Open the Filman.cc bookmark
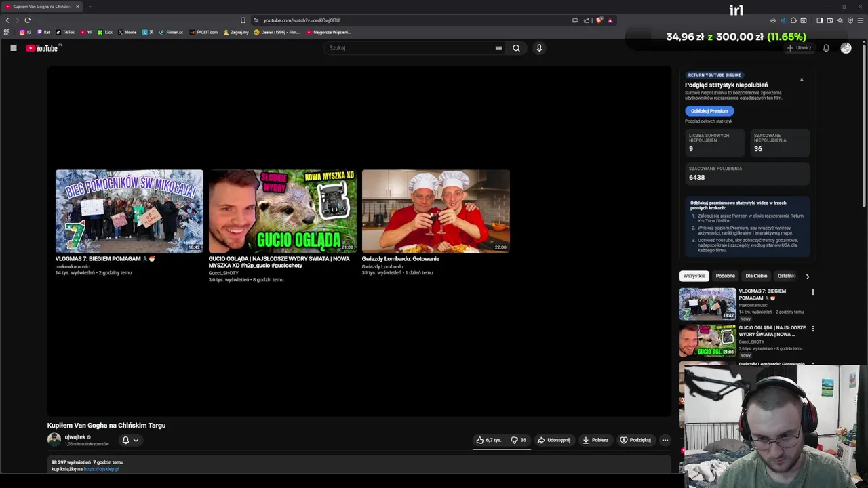The image size is (868, 488). 171,32
